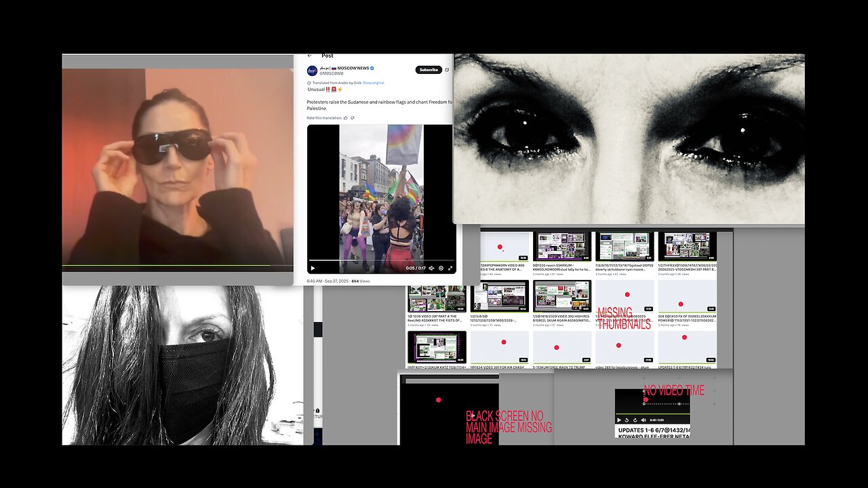
Task: Click the title 508 8@1433 FK OF ISSREELSSKKKUM
Action: pyautogui.click(x=686, y=318)
